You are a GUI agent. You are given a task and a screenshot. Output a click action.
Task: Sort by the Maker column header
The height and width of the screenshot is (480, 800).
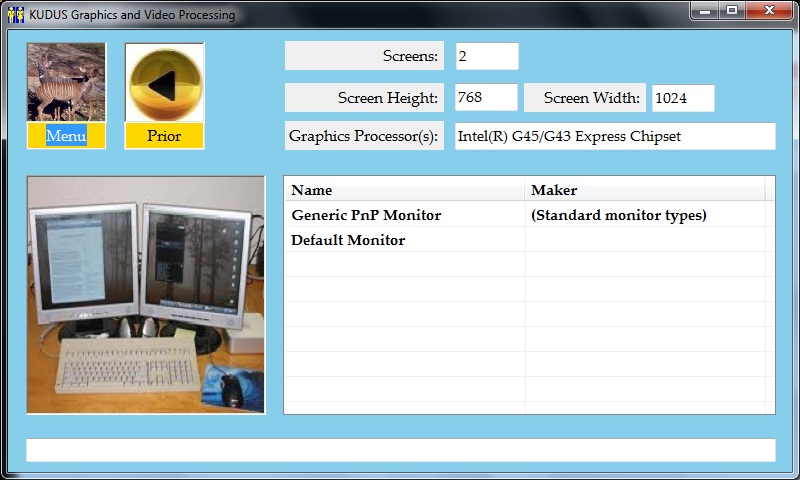pyautogui.click(x=645, y=190)
